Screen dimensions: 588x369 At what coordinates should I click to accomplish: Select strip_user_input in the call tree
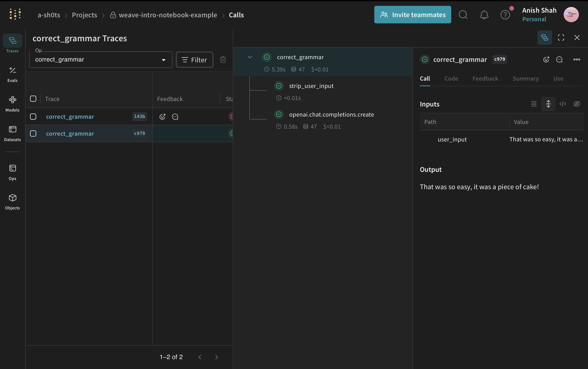[311, 86]
